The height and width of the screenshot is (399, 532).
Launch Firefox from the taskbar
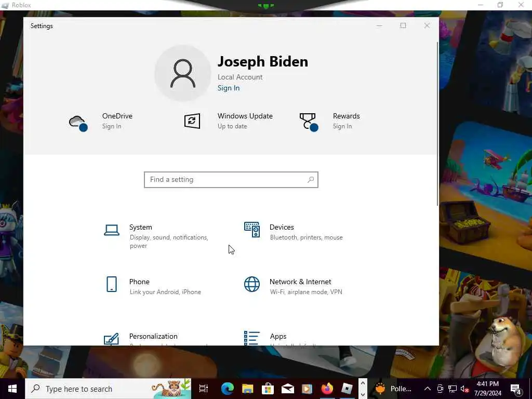pos(327,389)
